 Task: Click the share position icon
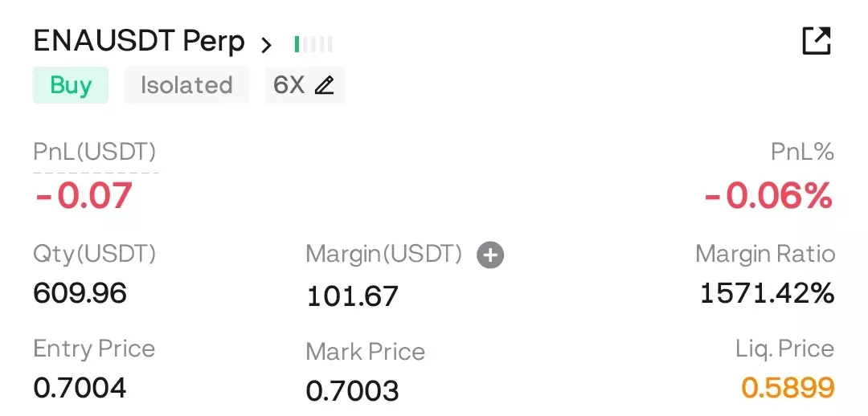pyautogui.click(x=817, y=41)
